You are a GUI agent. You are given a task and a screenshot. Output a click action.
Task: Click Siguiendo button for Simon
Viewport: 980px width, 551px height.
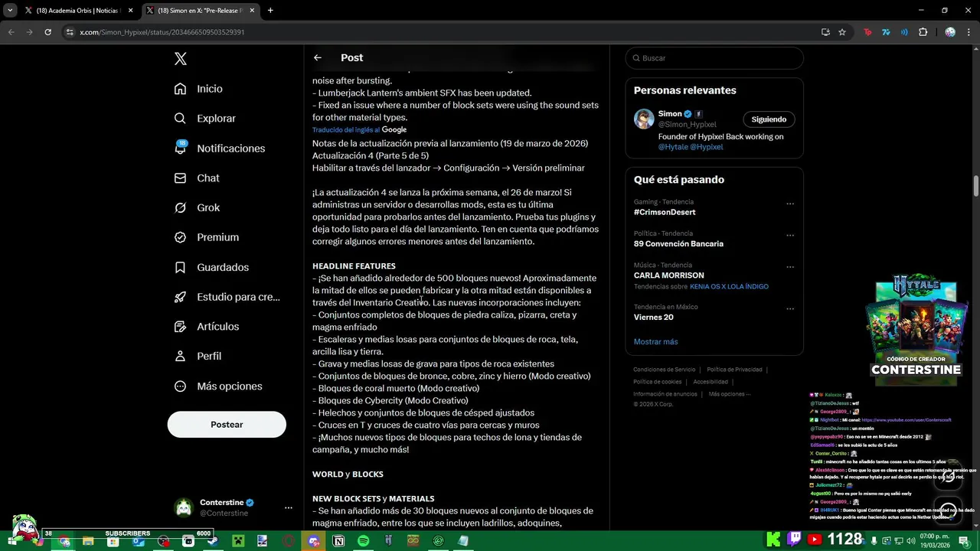click(769, 119)
